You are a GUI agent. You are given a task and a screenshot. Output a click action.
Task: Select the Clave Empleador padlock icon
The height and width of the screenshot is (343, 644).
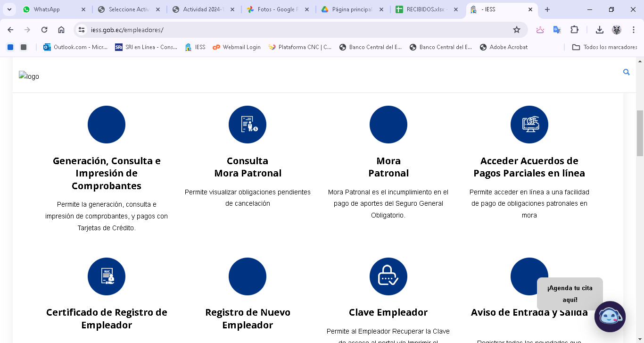[388, 276]
